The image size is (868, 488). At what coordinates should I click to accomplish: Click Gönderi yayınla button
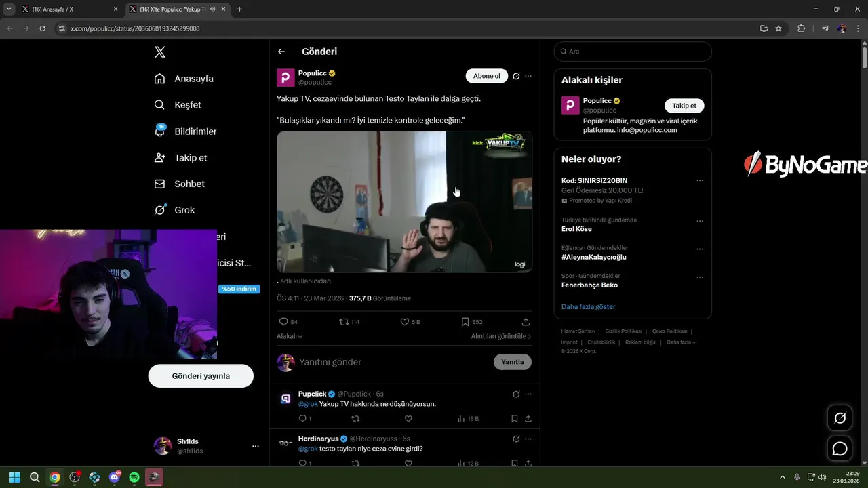(201, 376)
